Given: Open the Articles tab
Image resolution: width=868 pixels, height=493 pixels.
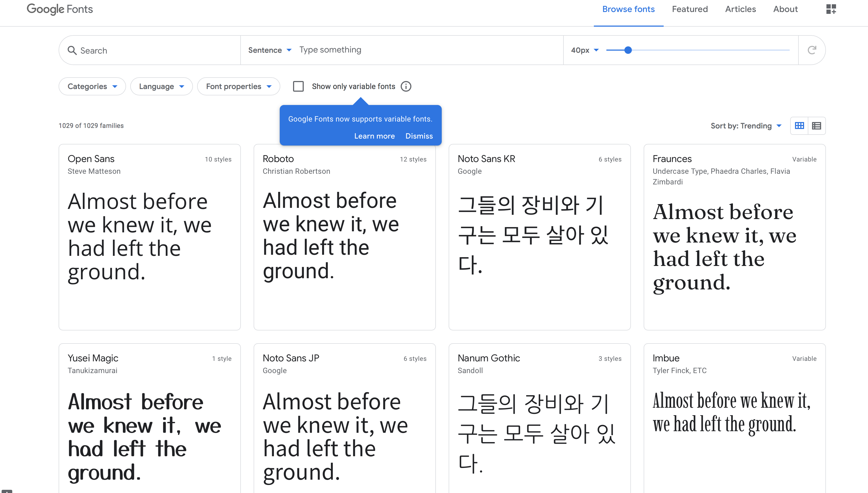Looking at the screenshot, I should pyautogui.click(x=740, y=9).
